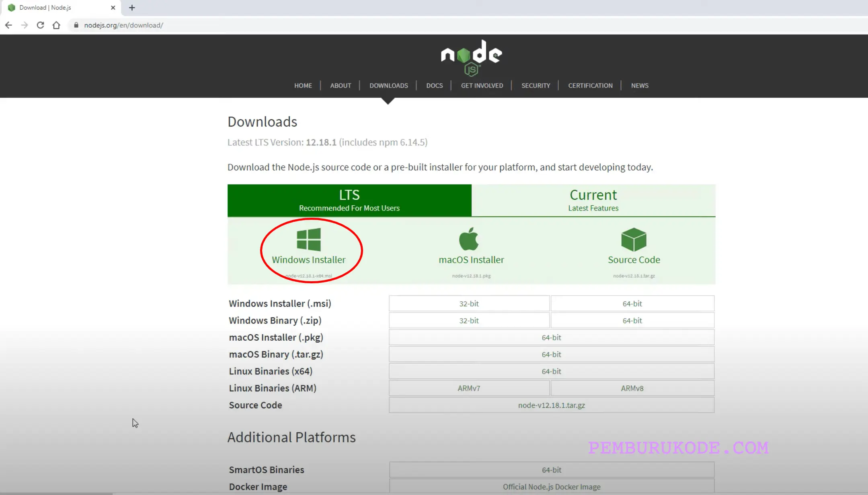Screen dimensions: 868x495
Task: Click the browser home icon
Action: click(x=56, y=25)
